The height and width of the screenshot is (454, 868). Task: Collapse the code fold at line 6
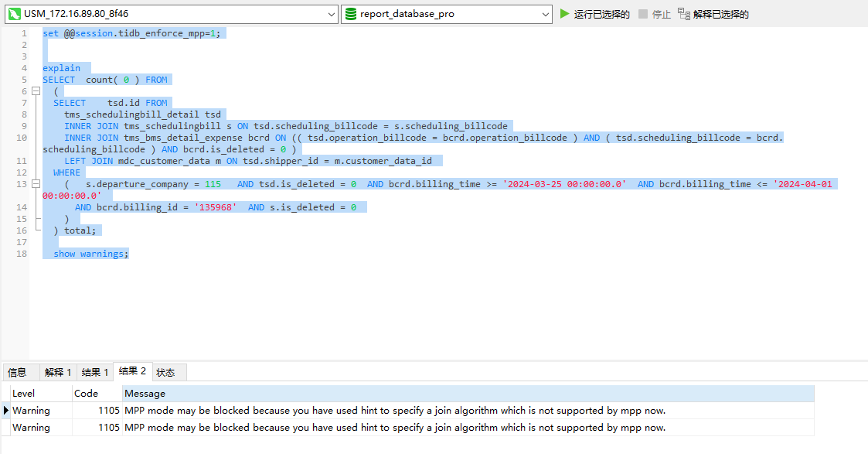tap(36, 90)
